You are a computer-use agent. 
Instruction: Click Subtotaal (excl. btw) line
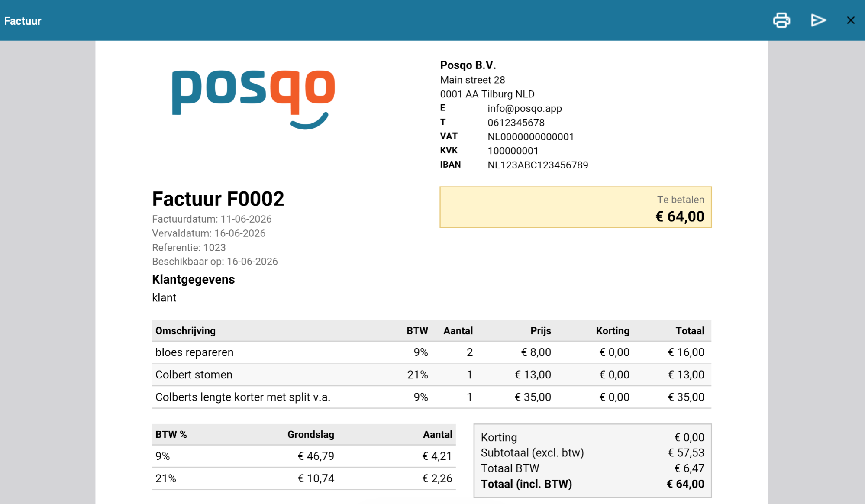pyautogui.click(x=592, y=453)
